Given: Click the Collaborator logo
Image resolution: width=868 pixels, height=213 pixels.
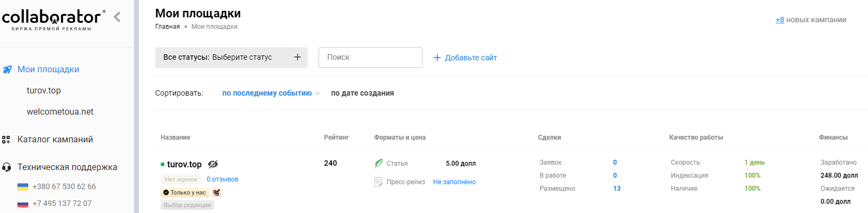Looking at the screenshot, I should [x=53, y=20].
